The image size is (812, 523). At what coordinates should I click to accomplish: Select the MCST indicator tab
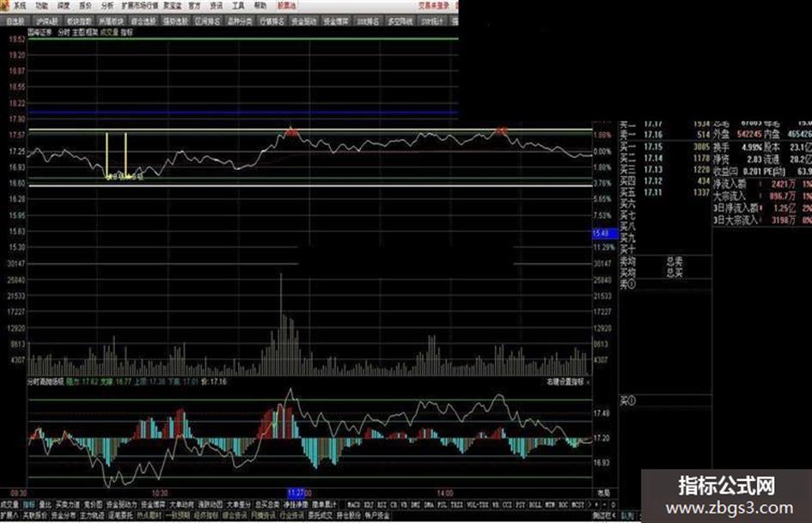tap(577, 504)
